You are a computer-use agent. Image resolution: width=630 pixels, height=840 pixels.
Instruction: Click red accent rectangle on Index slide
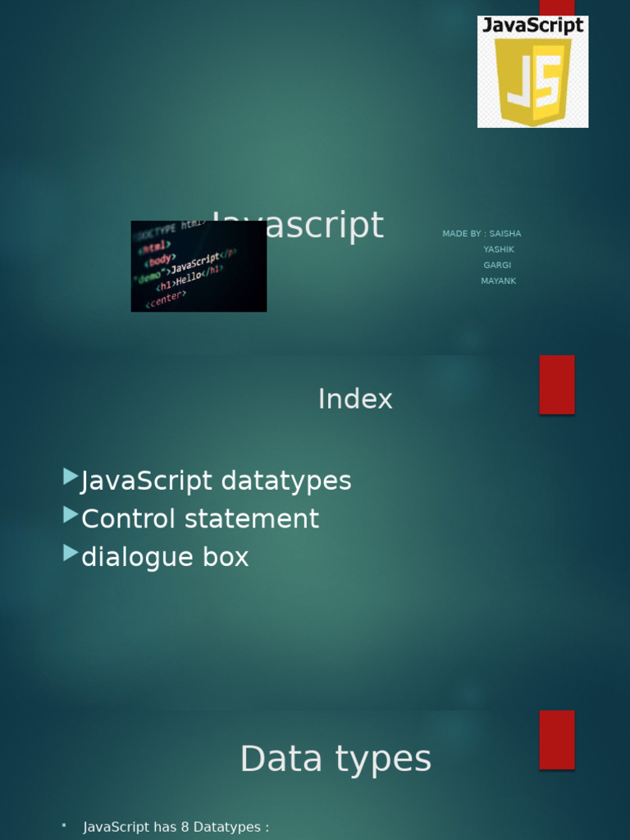click(x=557, y=385)
